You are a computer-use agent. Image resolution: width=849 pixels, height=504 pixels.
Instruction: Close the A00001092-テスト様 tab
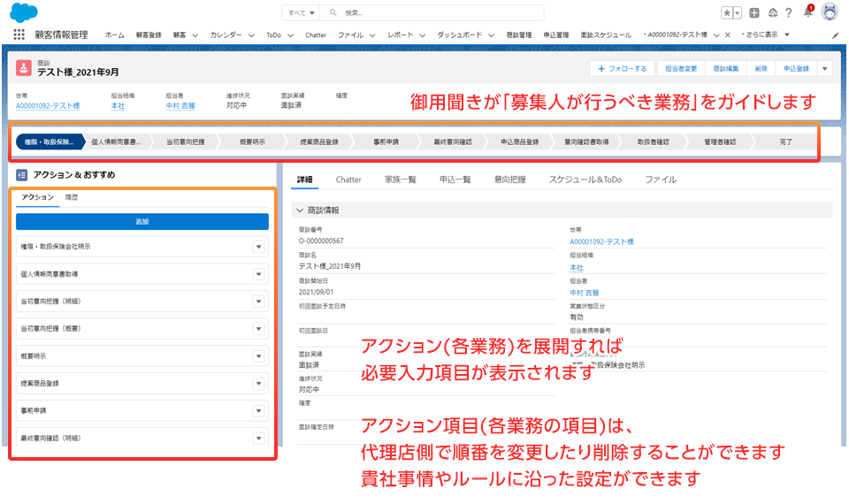pos(727,34)
